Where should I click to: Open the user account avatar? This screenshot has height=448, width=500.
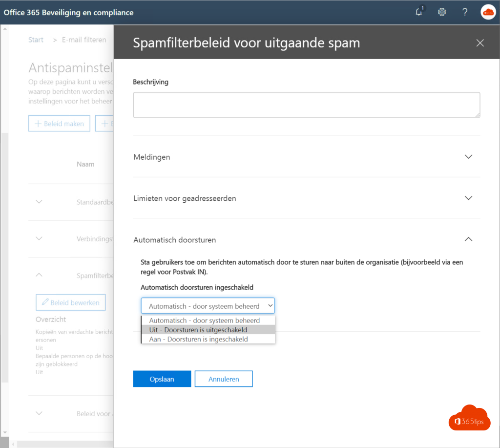click(488, 12)
